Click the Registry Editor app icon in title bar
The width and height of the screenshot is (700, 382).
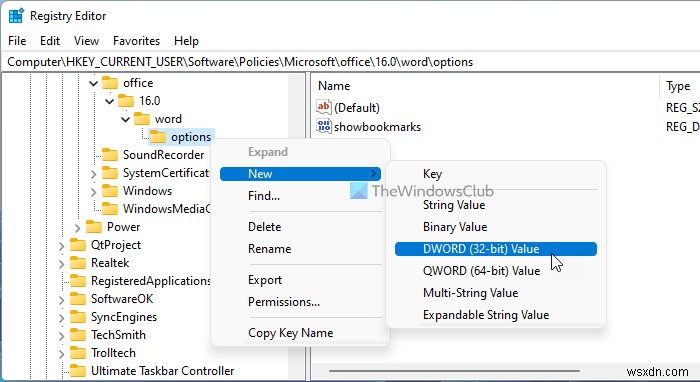point(16,16)
